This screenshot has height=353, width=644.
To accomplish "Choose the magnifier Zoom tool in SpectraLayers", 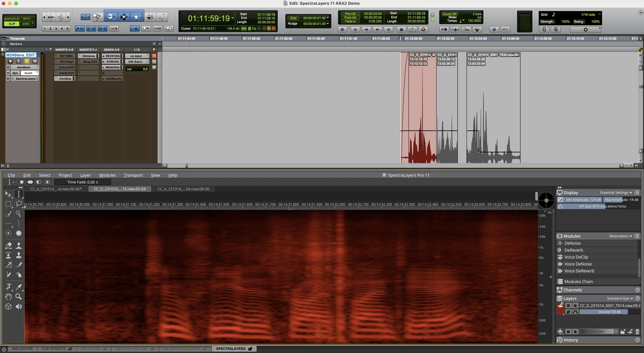I will [19, 297].
